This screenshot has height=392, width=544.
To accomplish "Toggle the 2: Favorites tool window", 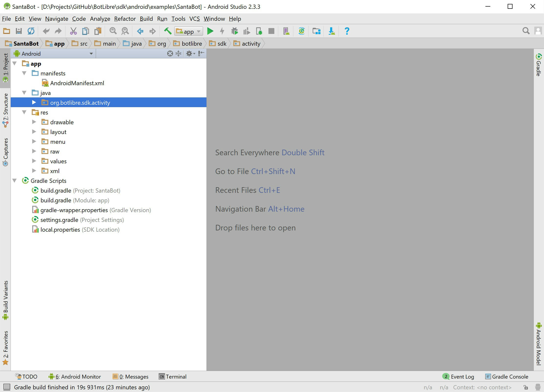I will (x=5, y=348).
